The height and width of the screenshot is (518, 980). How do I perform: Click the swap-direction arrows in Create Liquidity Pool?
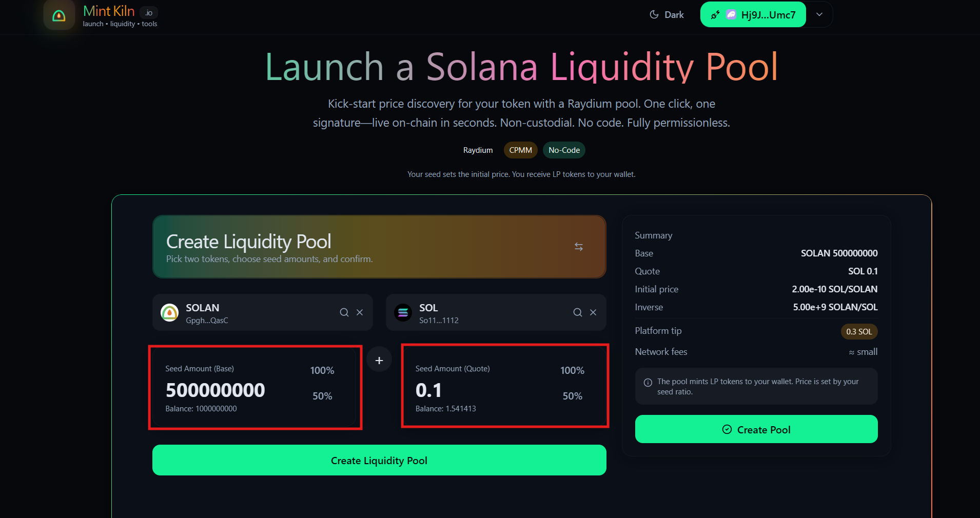pos(579,247)
